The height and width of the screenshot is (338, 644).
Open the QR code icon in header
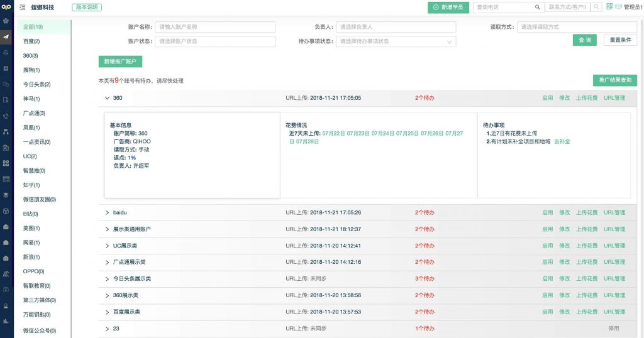pyautogui.click(x=609, y=7)
